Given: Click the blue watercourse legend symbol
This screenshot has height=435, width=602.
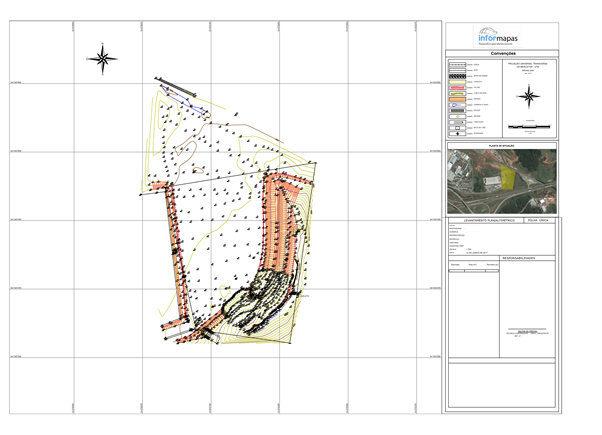Looking at the screenshot, I should point(457,105).
